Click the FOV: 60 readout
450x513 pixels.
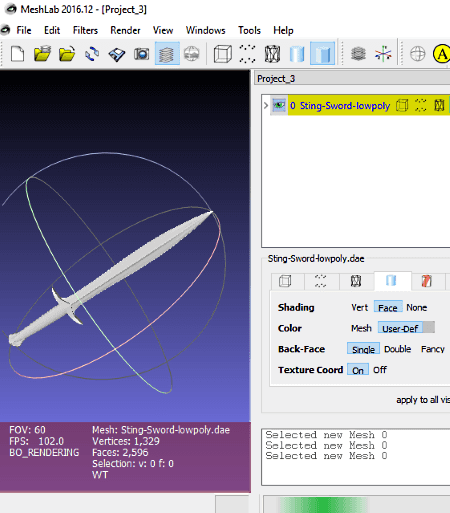coord(27,430)
